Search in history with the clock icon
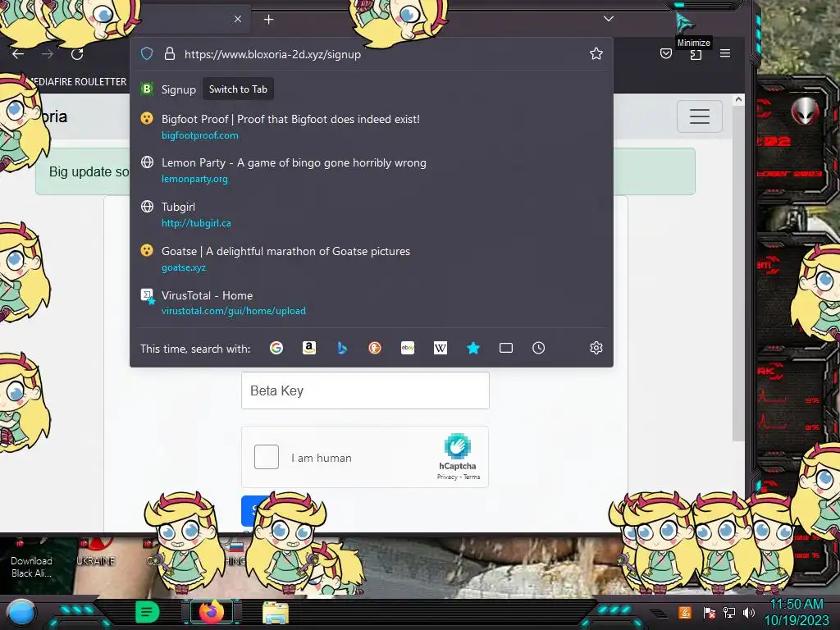This screenshot has width=840, height=630. click(x=538, y=348)
